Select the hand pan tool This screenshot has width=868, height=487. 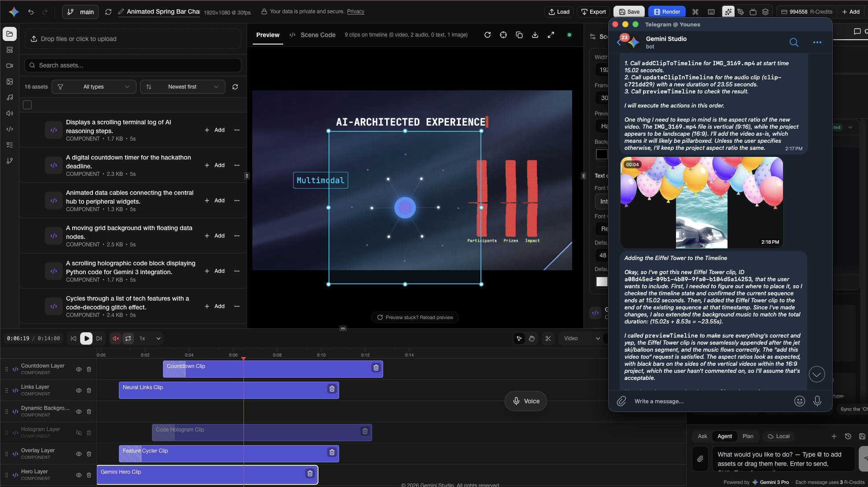coord(532,338)
